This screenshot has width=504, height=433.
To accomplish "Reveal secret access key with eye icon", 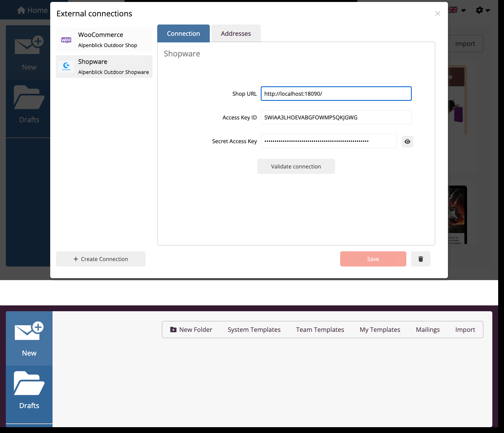I will (407, 142).
